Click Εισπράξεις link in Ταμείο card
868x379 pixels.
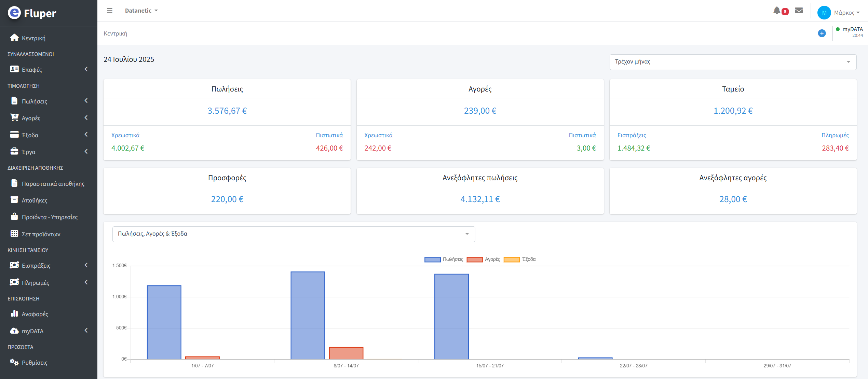point(632,135)
